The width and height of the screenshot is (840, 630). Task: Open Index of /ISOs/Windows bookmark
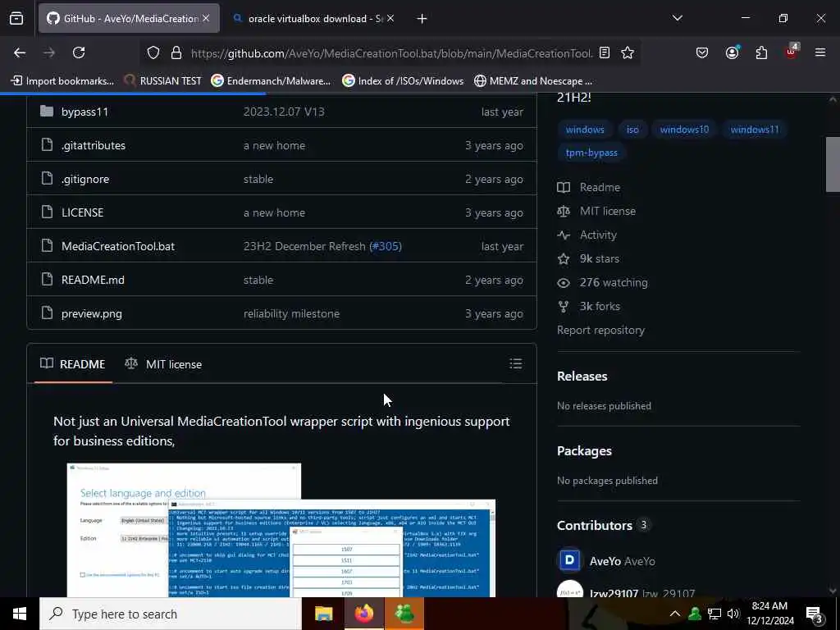tap(403, 81)
